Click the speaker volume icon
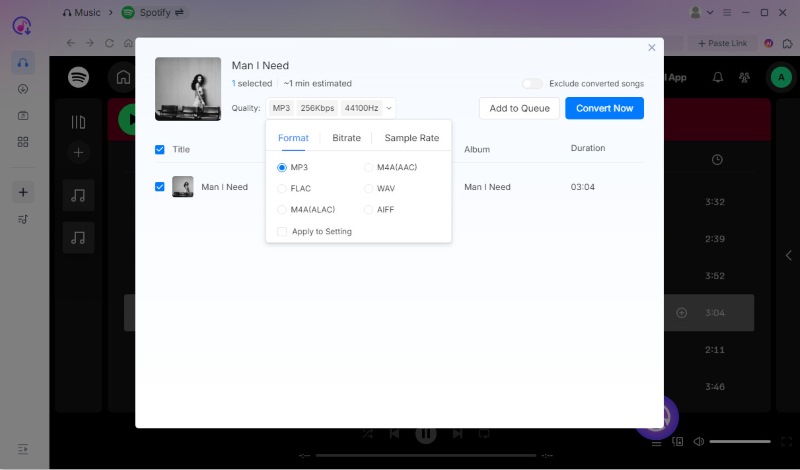This screenshot has height=470, width=800. click(698, 441)
